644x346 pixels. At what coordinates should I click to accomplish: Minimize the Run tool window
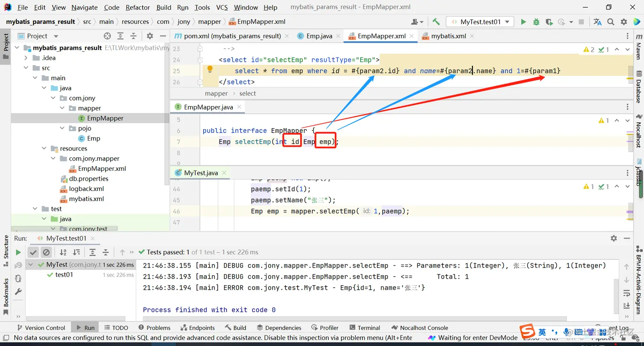click(x=627, y=239)
